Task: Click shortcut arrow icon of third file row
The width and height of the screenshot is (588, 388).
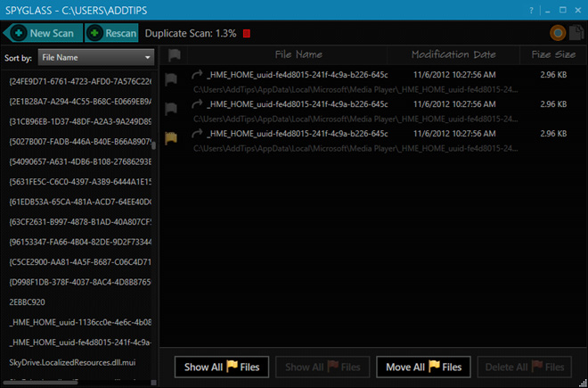Action: [x=197, y=133]
